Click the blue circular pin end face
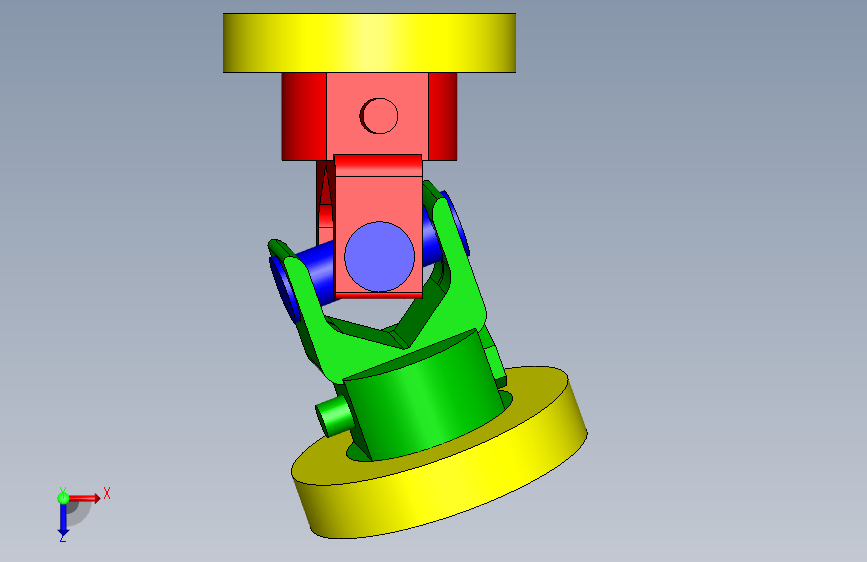The width and height of the screenshot is (867, 562). pos(379,257)
